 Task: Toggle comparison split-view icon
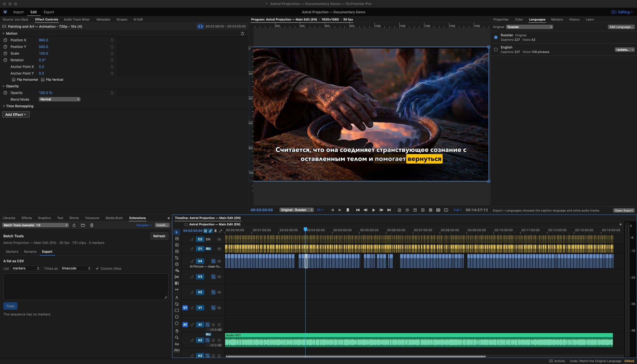[446, 210]
